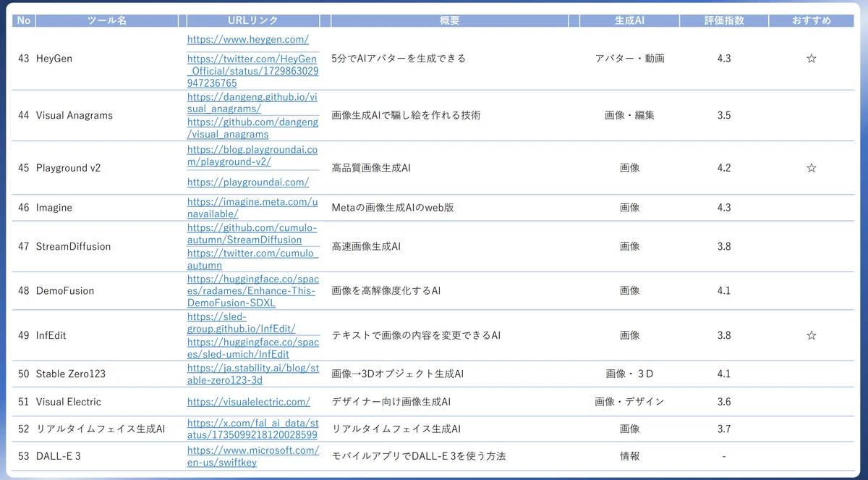The height and width of the screenshot is (480, 868).
Task: Select the Imagine tool name cell
Action: (x=54, y=207)
